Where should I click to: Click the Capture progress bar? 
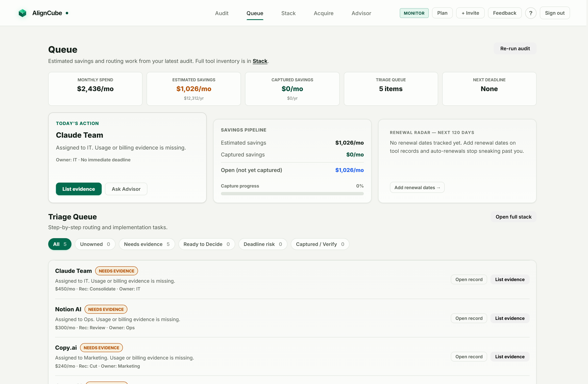(292, 193)
